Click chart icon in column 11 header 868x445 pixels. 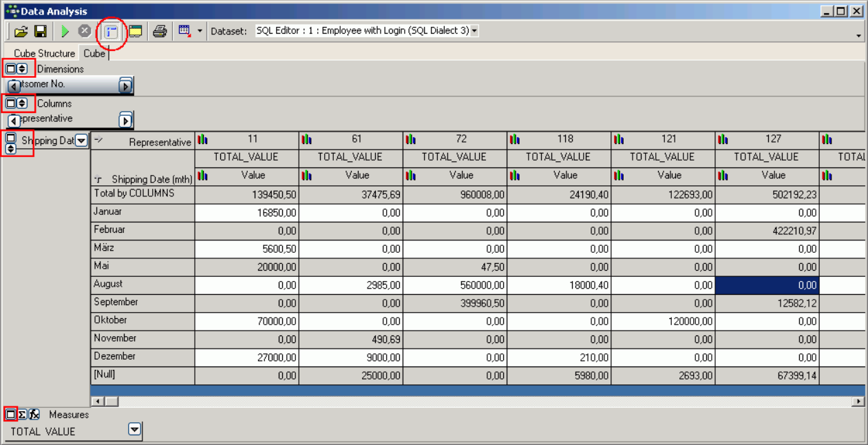202,140
